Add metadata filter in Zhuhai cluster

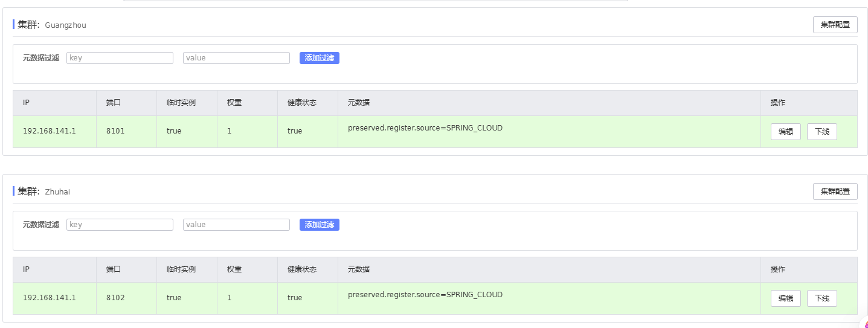[x=319, y=225]
